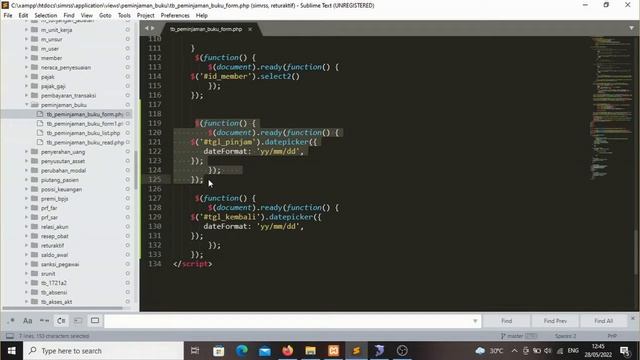This screenshot has height=360, width=640.
Task: Toggle whole word match option
Action: pos(44,321)
